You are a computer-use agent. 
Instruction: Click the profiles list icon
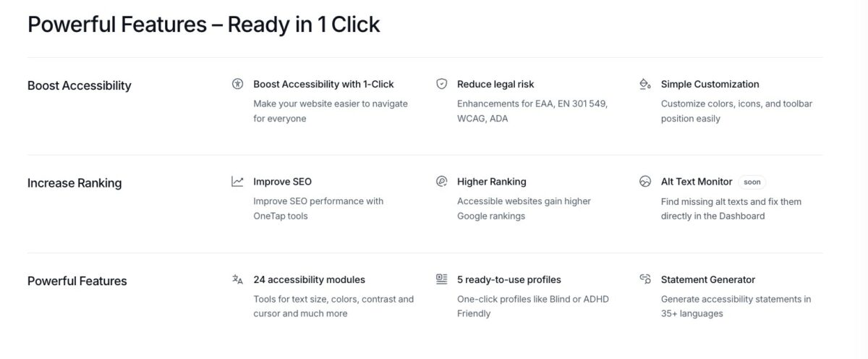click(x=441, y=279)
